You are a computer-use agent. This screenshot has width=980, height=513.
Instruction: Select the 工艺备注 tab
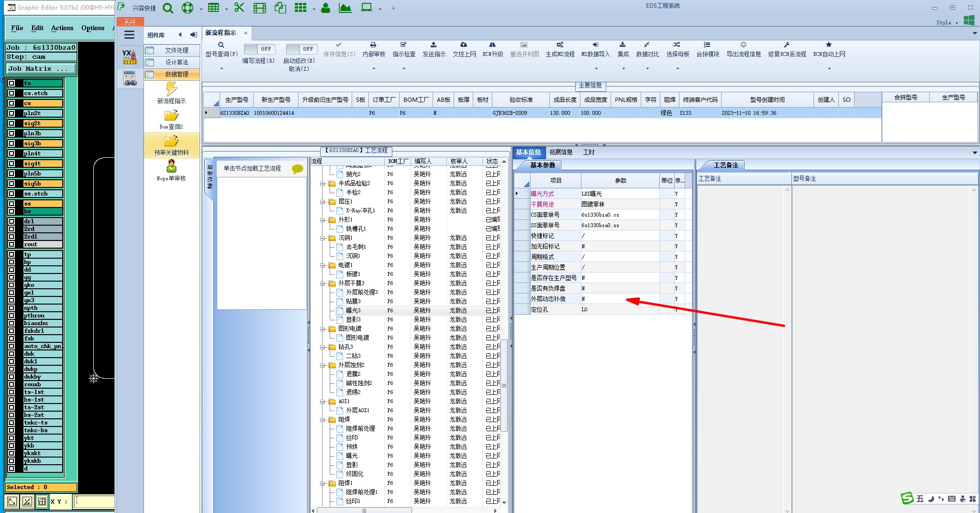tap(725, 165)
